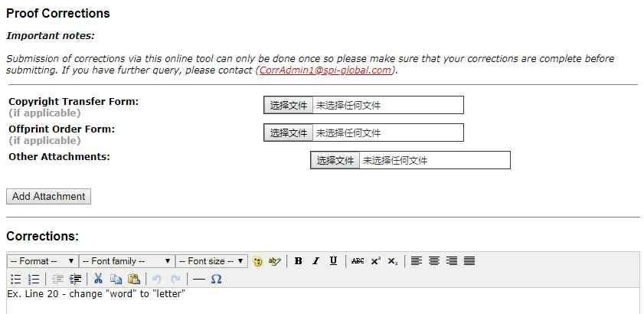Choose file for Copyright Transfer Form

pos(289,105)
